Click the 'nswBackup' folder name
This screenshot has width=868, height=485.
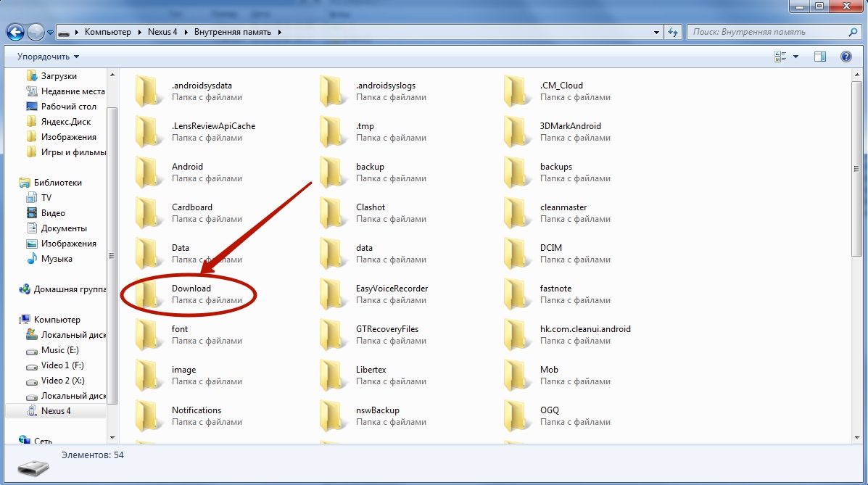point(378,410)
